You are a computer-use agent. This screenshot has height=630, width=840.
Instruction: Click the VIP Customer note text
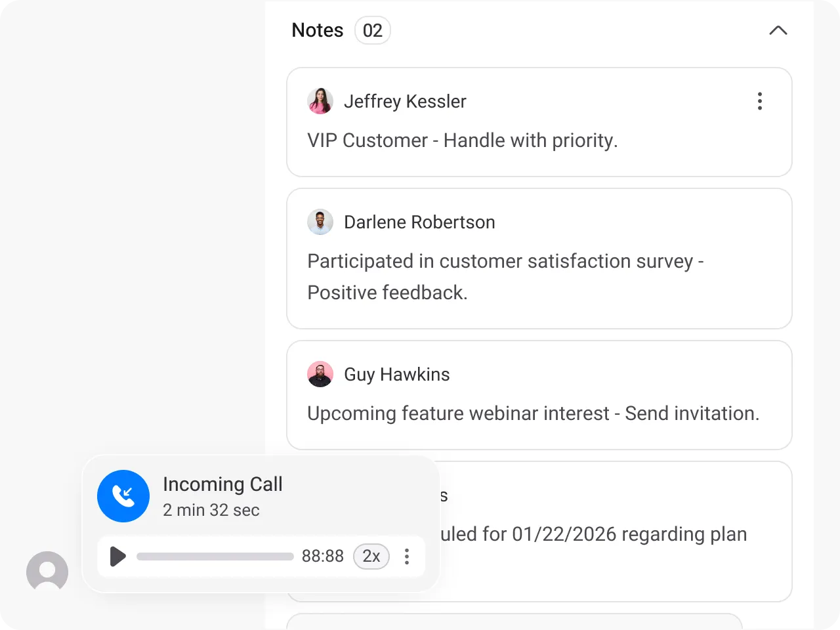463,140
